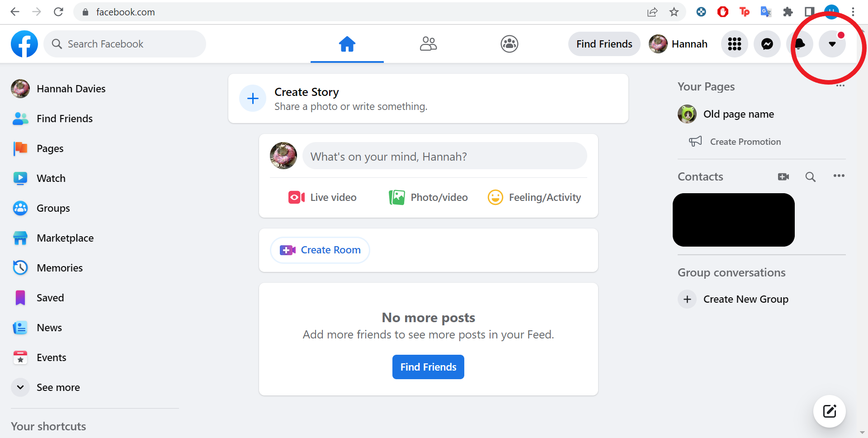Add a Photo/video post

coord(428,197)
